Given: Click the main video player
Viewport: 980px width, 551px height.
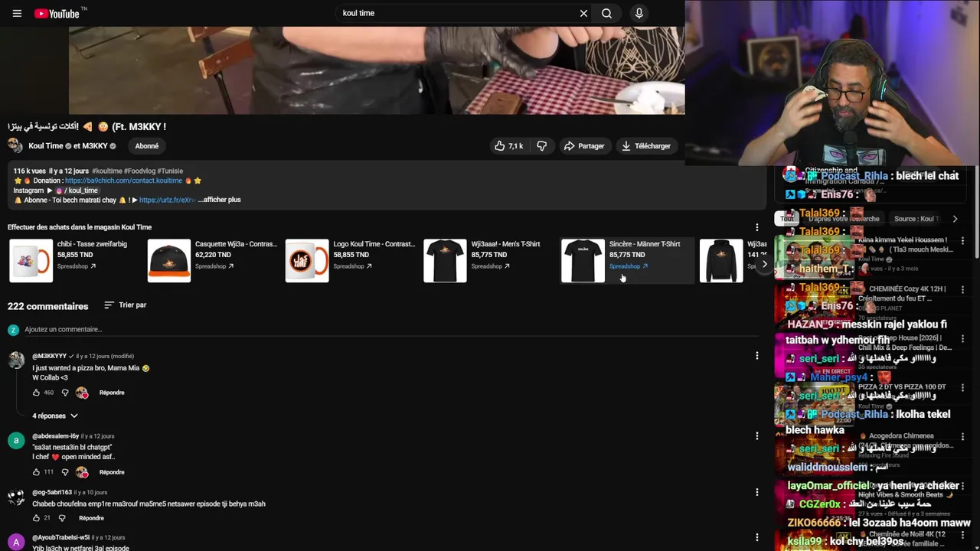Looking at the screenshot, I should [377, 70].
